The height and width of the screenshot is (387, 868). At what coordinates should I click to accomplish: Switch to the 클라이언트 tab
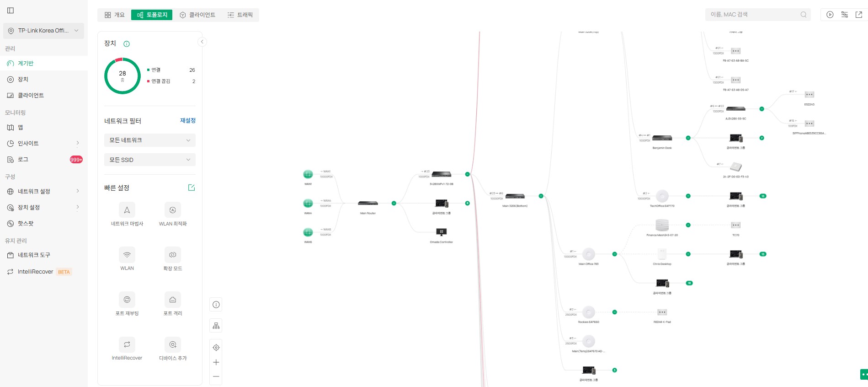pyautogui.click(x=197, y=15)
